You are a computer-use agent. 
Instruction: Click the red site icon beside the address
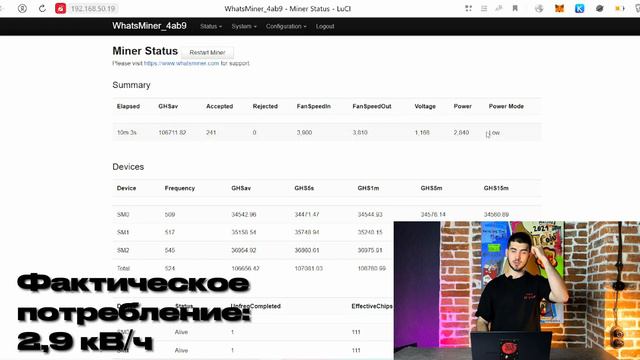coord(60,8)
